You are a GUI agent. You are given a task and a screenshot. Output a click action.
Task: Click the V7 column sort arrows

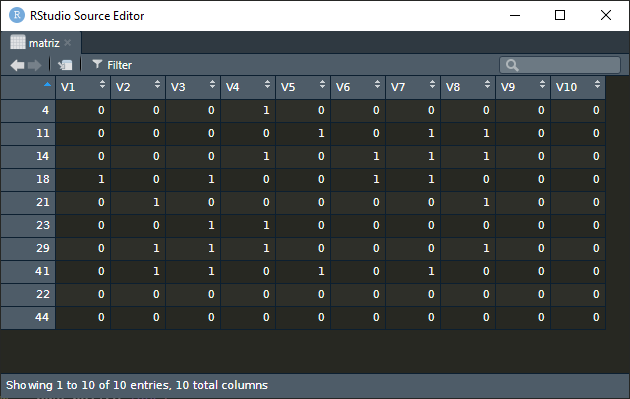[432, 84]
